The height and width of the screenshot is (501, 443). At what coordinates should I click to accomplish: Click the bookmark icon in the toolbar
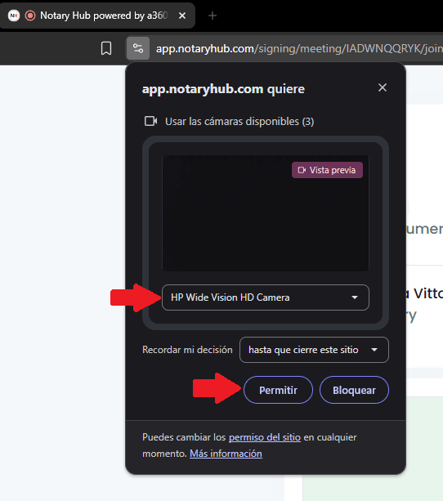click(x=106, y=48)
